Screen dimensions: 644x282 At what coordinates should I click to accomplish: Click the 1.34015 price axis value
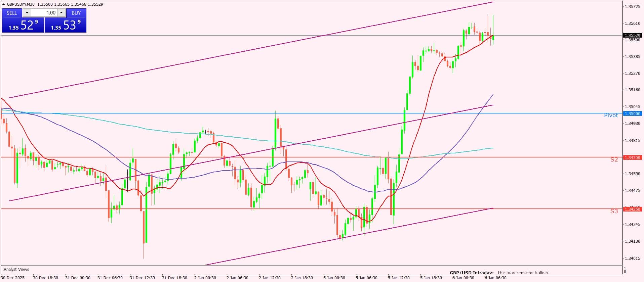point(632,258)
